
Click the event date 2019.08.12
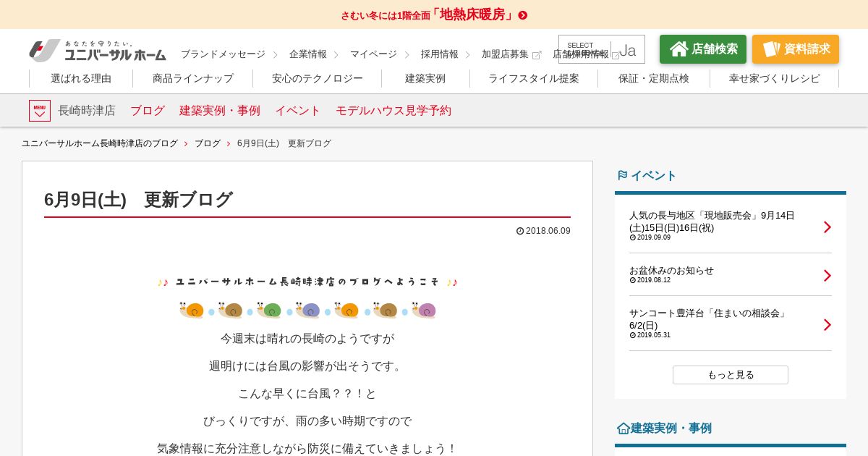click(654, 280)
